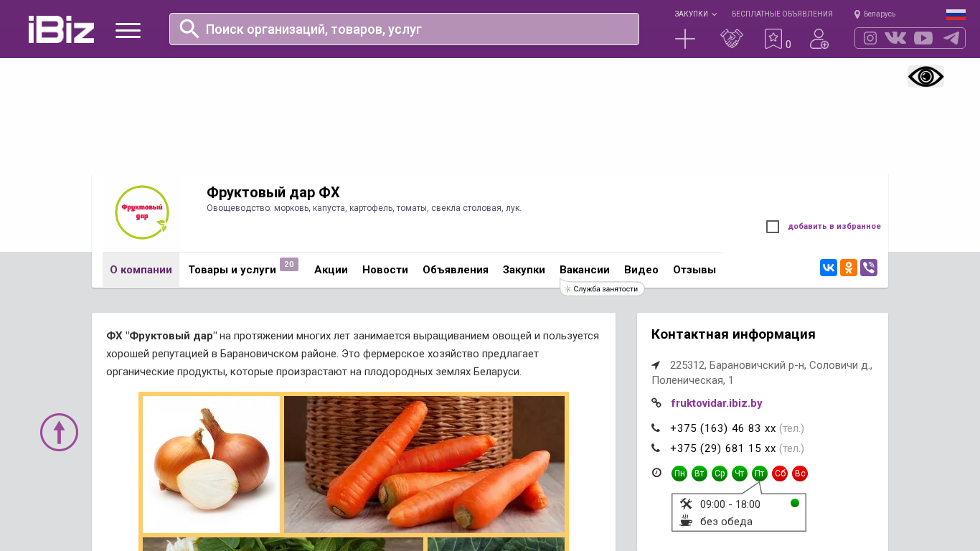The width and height of the screenshot is (980, 551).
Task: Open the onion product photo
Action: click(x=211, y=464)
